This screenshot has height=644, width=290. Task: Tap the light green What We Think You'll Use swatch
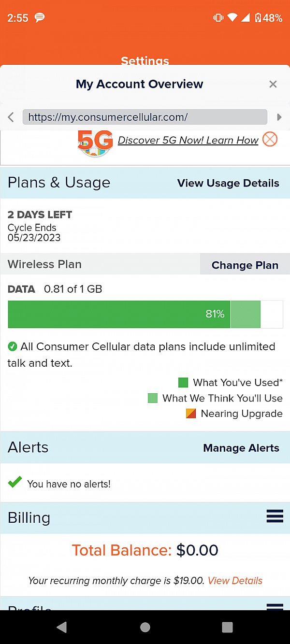click(153, 398)
